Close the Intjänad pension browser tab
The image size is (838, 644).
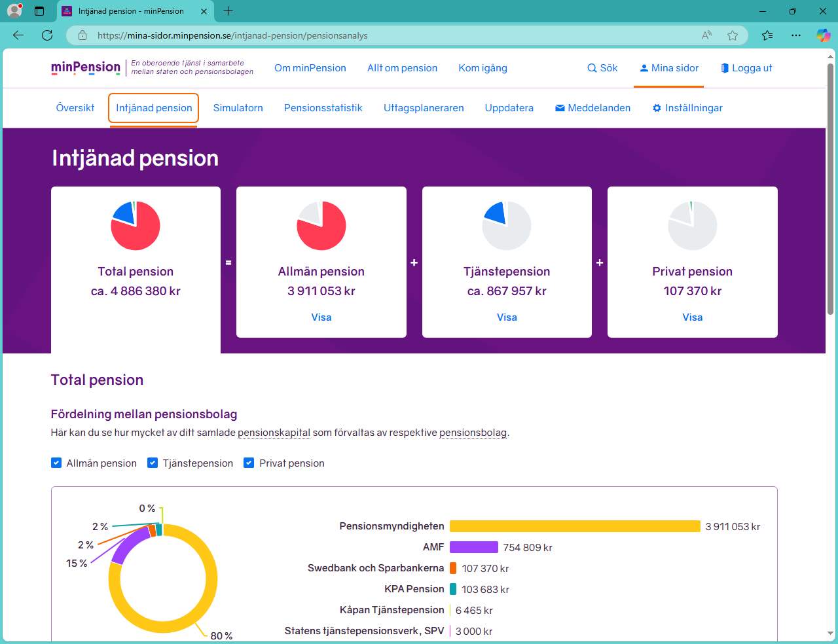(204, 11)
